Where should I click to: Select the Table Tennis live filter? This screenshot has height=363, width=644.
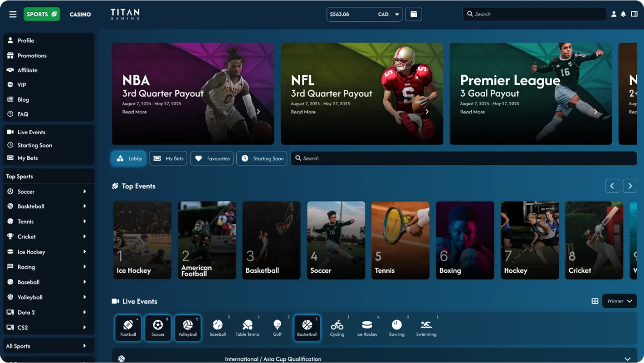click(248, 328)
